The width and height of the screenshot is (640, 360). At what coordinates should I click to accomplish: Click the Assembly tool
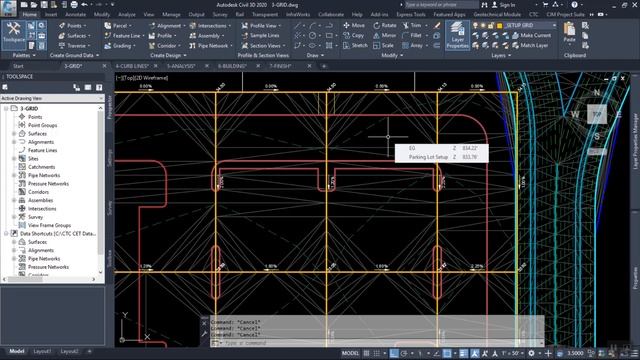pyautogui.click(x=206, y=36)
